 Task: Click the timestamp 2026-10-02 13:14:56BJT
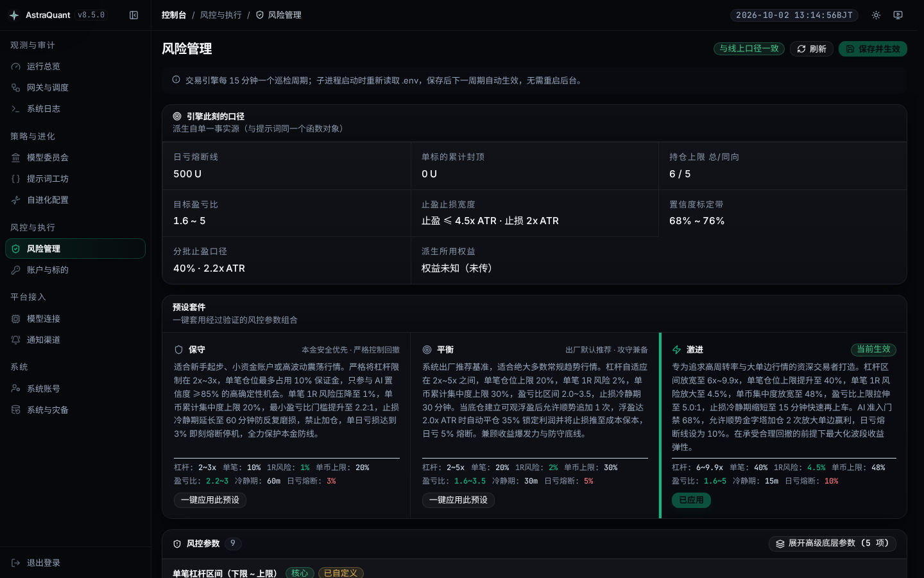(x=794, y=15)
